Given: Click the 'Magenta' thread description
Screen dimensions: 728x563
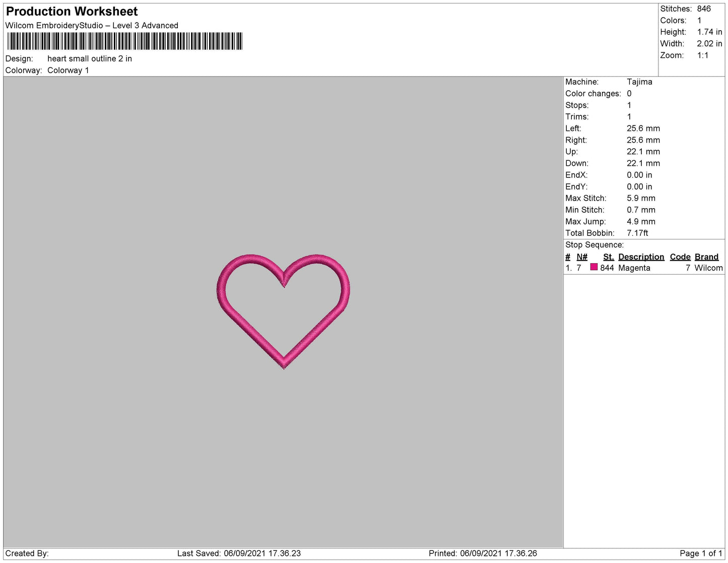Looking at the screenshot, I should (x=634, y=268).
